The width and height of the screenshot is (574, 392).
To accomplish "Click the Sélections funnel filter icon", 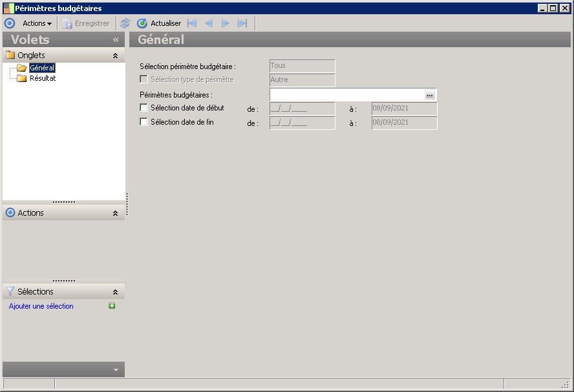I will pos(10,291).
